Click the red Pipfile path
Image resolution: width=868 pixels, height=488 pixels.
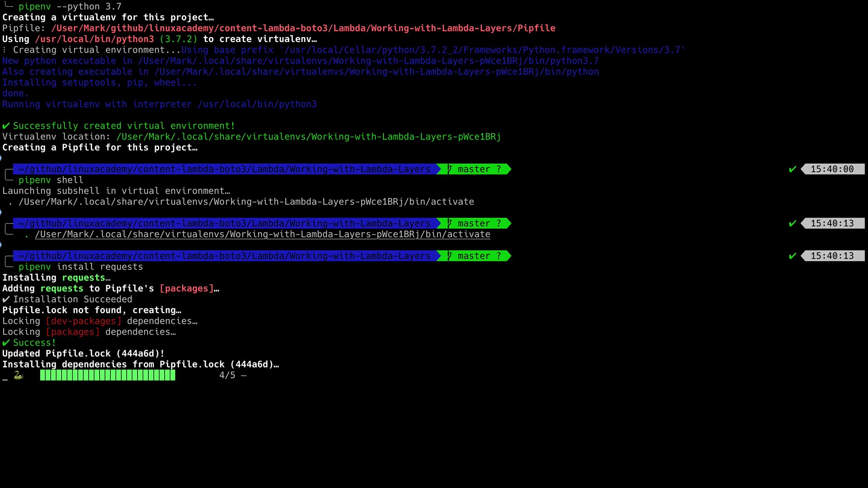pos(303,28)
